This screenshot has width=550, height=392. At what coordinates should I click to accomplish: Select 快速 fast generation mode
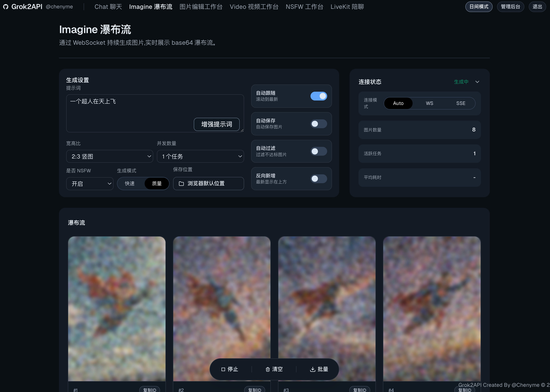coord(130,183)
